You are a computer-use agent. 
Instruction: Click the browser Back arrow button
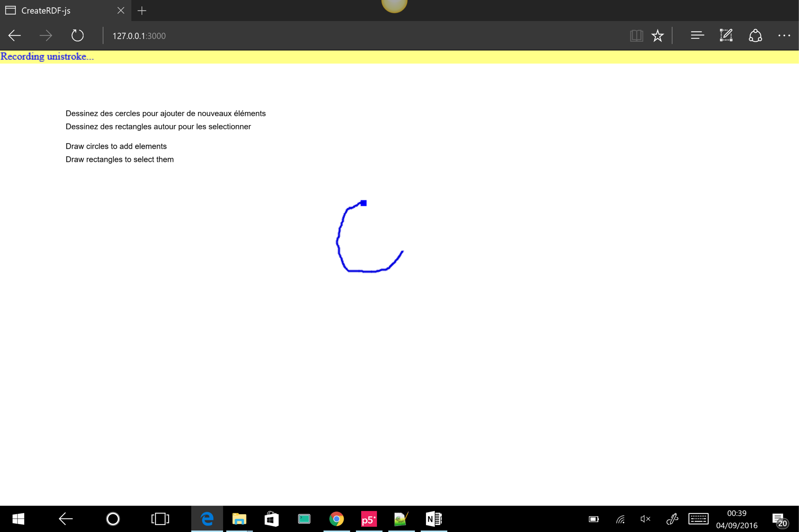15,36
